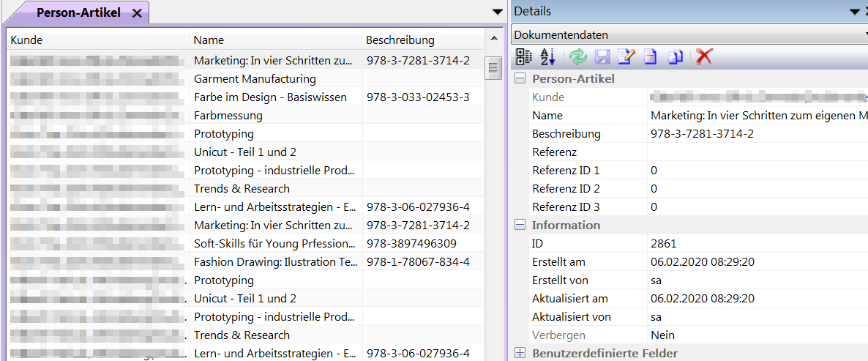Click the vertical scrollbar thumb in list
This screenshot has height=361, width=868.
[x=493, y=68]
